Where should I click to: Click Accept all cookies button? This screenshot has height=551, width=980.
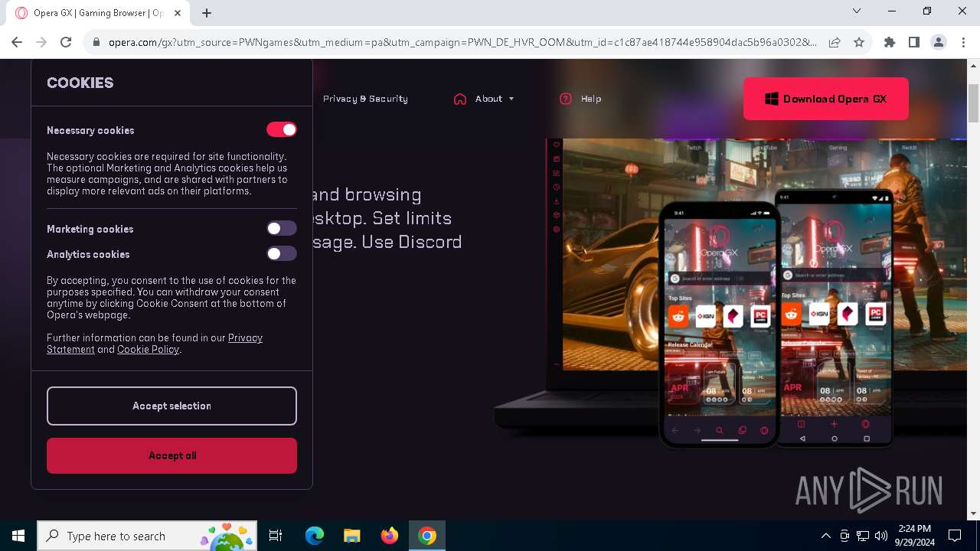coord(171,455)
